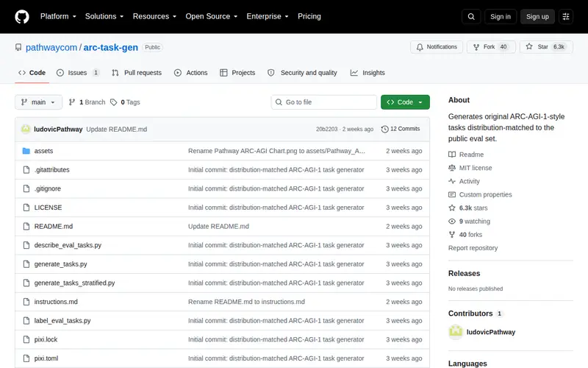Click the star icon beside 6.3k stars
Image resolution: width=588 pixels, height=368 pixels.
click(452, 208)
